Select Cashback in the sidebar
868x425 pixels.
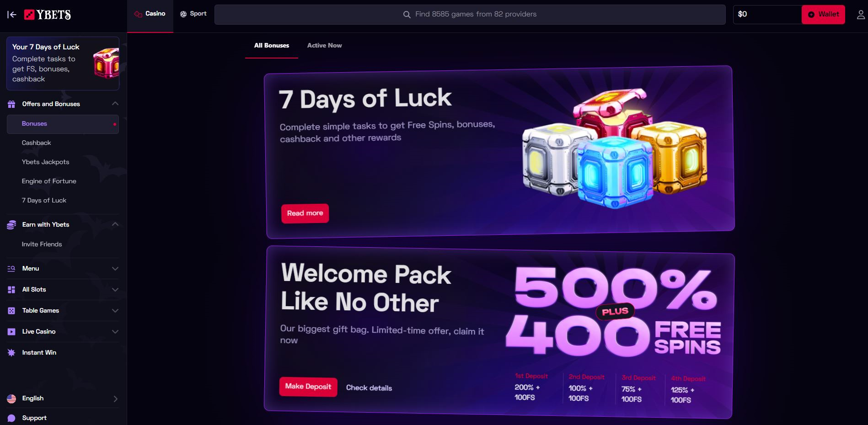pos(36,143)
